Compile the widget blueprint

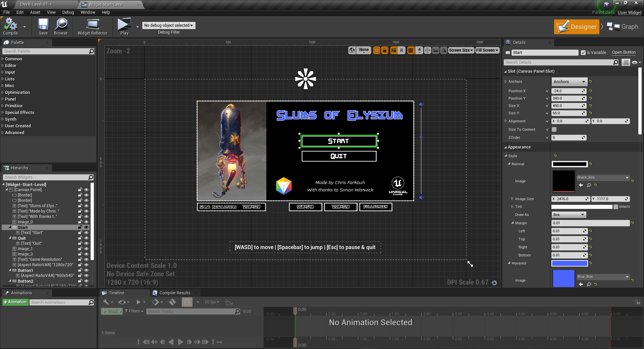(x=10, y=26)
